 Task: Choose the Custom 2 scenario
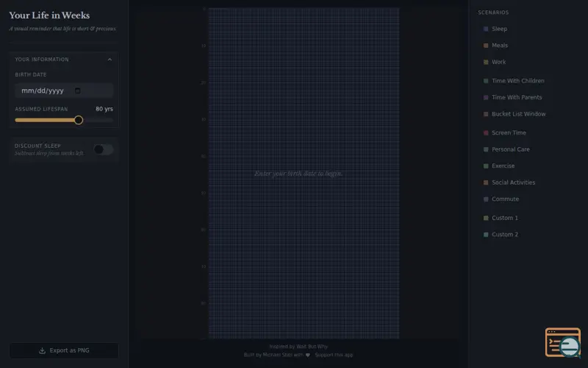pos(501,234)
